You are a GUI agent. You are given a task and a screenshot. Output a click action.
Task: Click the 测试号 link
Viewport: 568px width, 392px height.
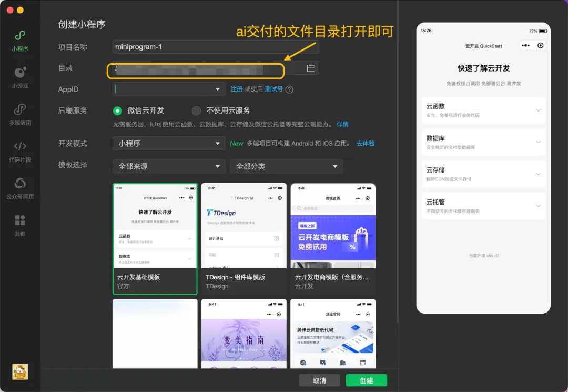coord(273,89)
